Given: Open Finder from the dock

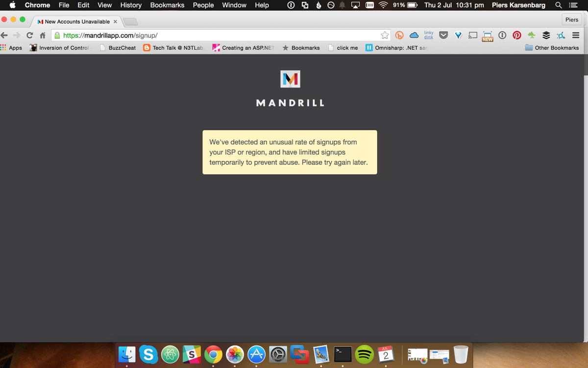Looking at the screenshot, I should coord(127,354).
